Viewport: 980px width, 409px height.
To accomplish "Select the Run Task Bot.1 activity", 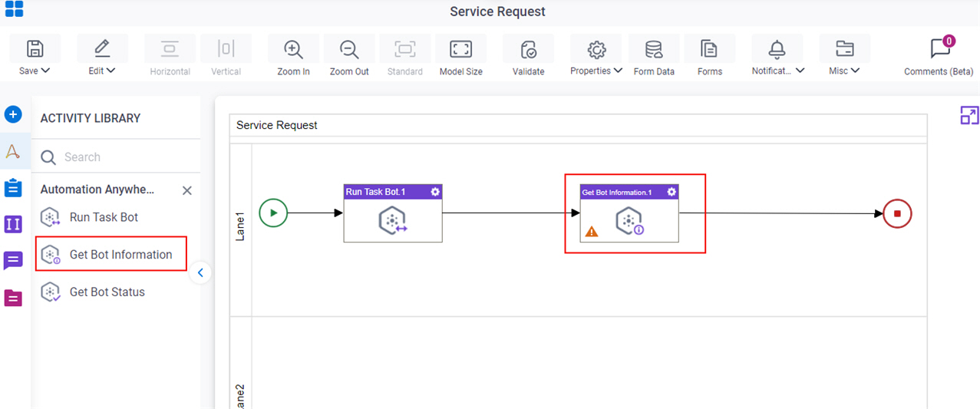I will pyautogui.click(x=393, y=213).
